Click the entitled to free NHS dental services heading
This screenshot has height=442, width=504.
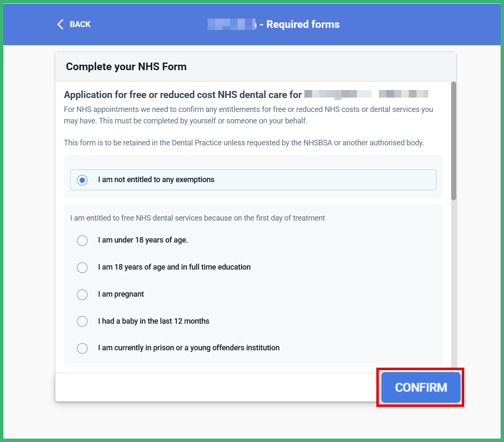point(198,218)
